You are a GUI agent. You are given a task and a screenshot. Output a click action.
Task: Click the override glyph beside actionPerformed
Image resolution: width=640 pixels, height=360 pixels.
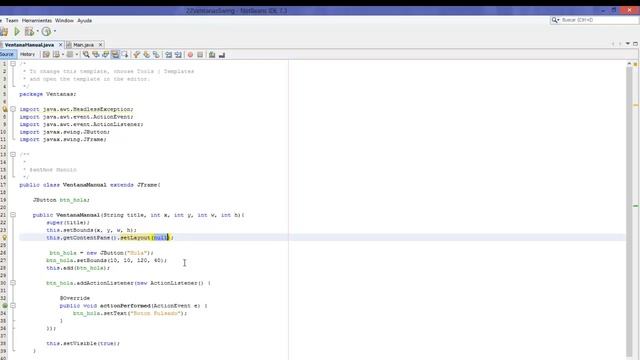[4, 305]
